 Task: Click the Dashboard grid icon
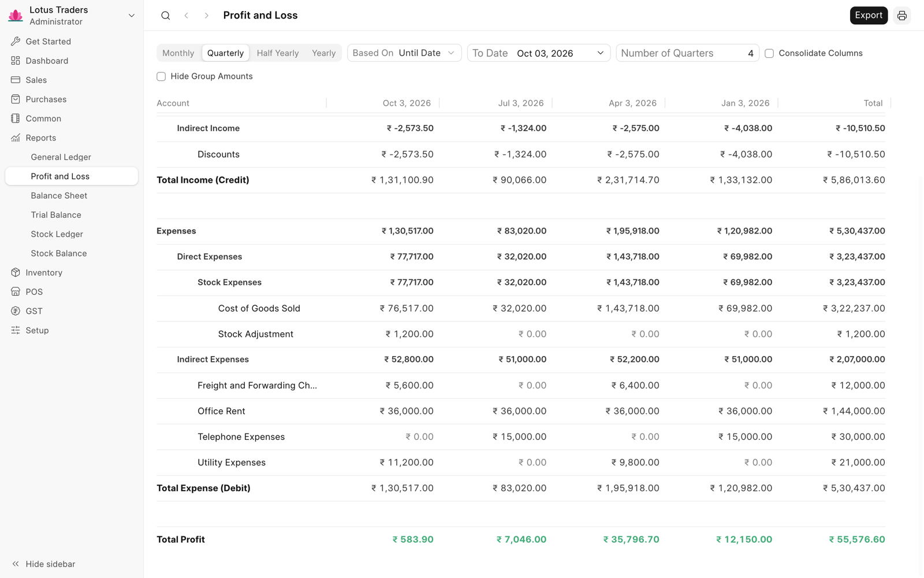pos(16,61)
